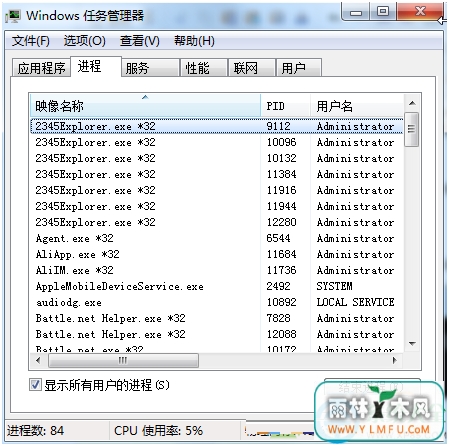Screen dimensions: 449x446
Task: Select 2345Explorer.exe process with PID 9112
Action: 217,126
